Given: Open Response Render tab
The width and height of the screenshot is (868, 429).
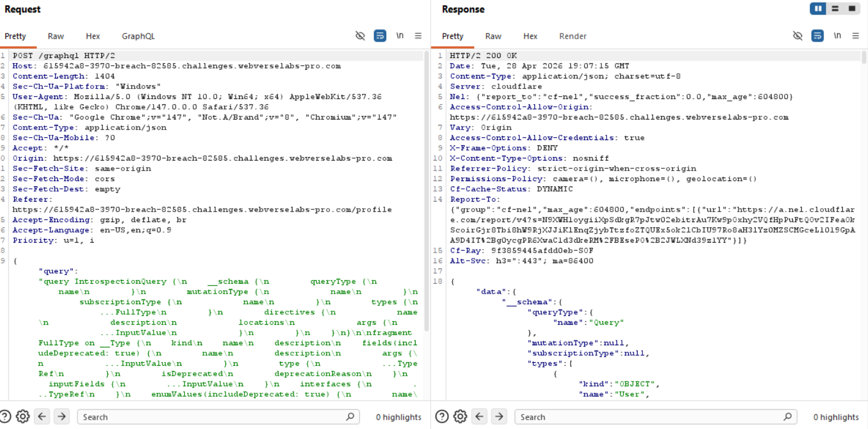Looking at the screenshot, I should [x=573, y=36].
